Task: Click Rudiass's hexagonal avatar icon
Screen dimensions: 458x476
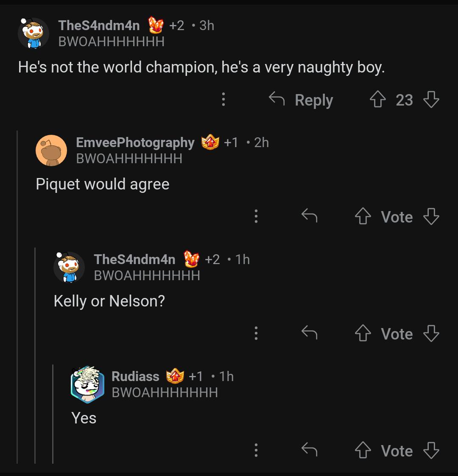Action: coord(87,385)
